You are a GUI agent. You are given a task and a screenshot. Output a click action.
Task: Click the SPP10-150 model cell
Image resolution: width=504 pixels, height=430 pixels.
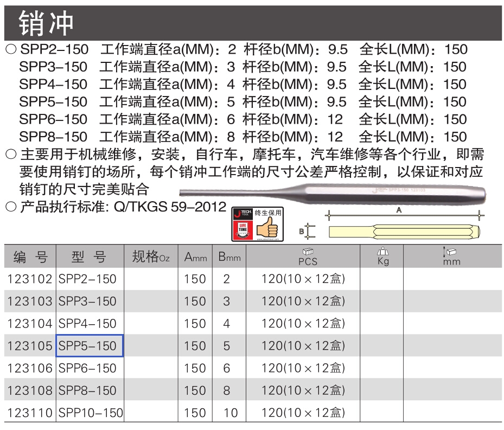(90, 413)
